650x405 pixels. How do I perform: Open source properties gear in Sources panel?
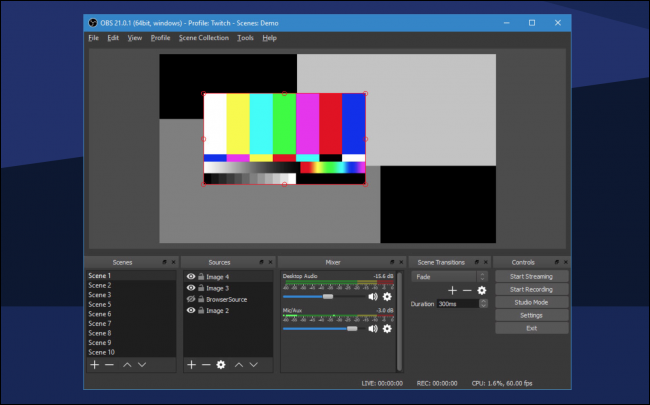[x=221, y=365]
